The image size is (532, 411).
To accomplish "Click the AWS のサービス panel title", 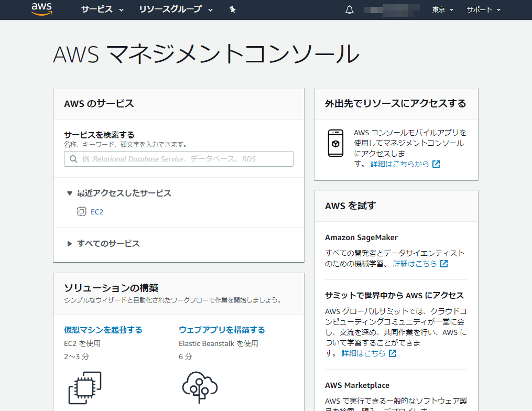I will click(99, 103).
